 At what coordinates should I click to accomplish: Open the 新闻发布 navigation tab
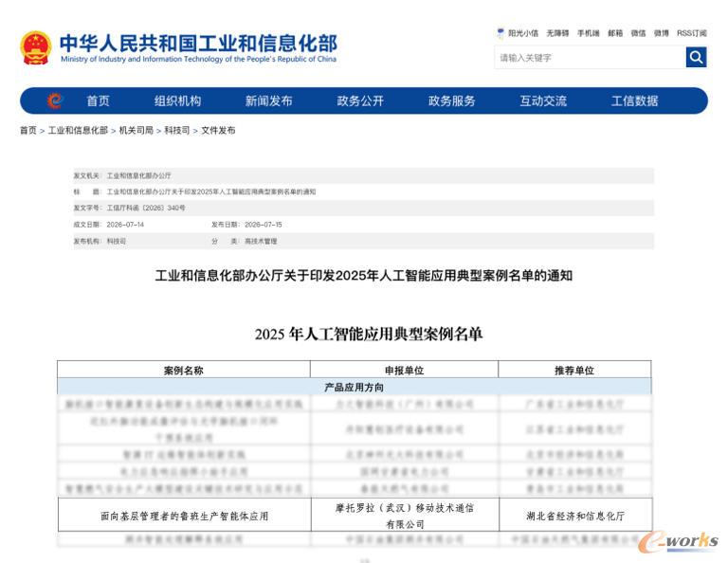tap(269, 100)
